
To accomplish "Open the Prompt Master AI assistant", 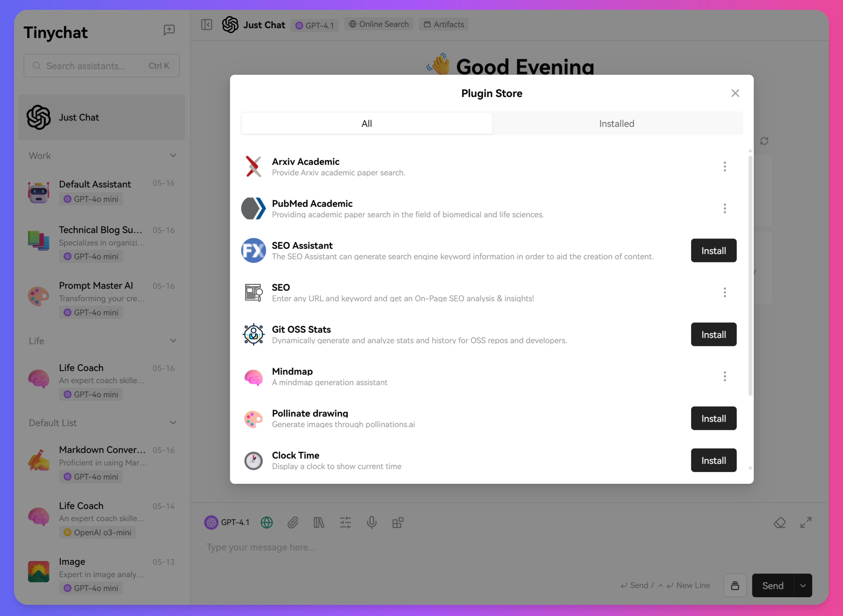I will [102, 299].
